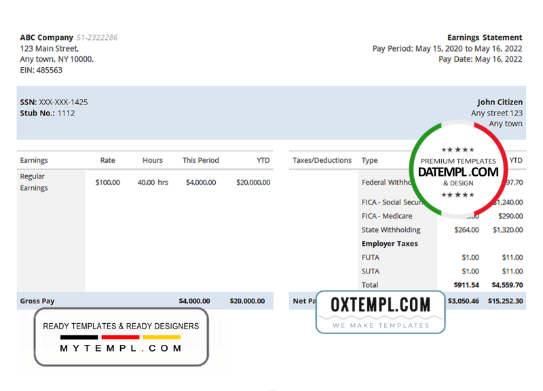The width and height of the screenshot is (543, 391).
Task: Click the DATEMPL.COM circular badge
Action: (x=458, y=169)
